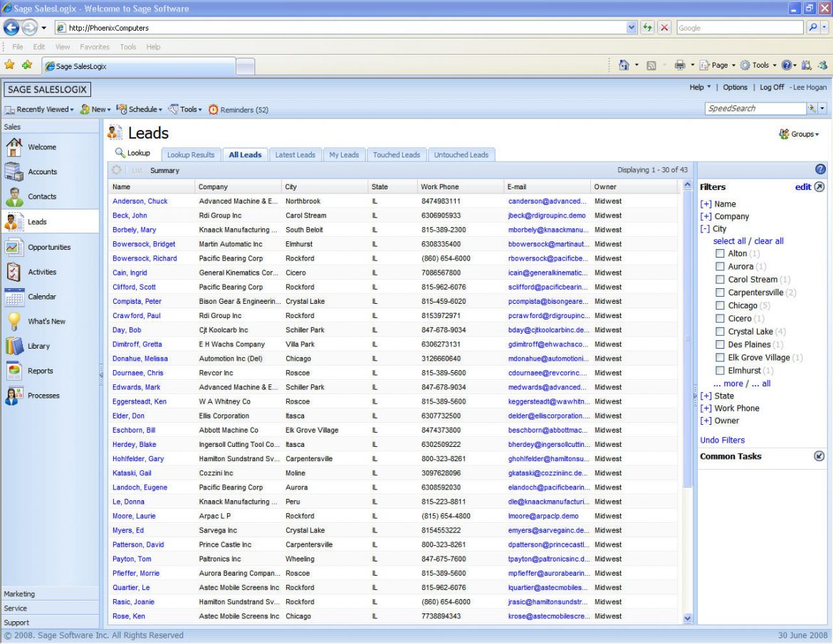This screenshot has width=833, height=644.
Task: Open the Reports section
Action: point(40,371)
